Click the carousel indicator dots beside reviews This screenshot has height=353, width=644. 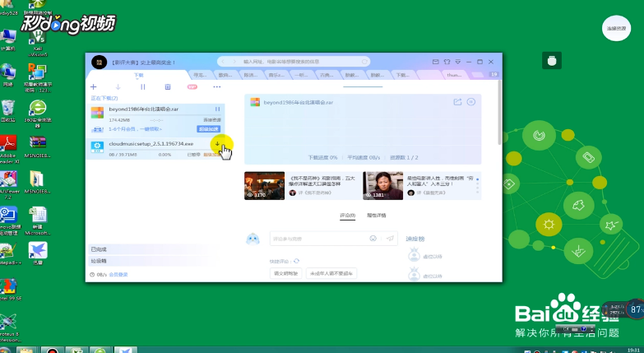477,186
